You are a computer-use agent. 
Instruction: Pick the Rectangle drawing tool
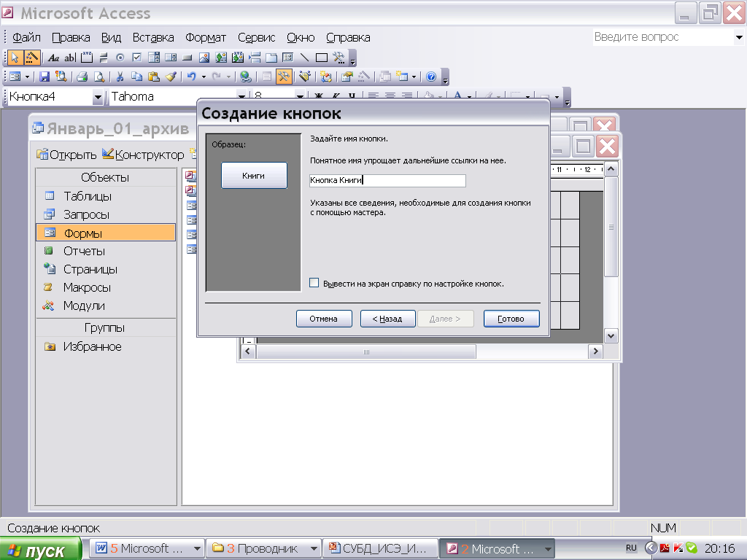coord(322,58)
